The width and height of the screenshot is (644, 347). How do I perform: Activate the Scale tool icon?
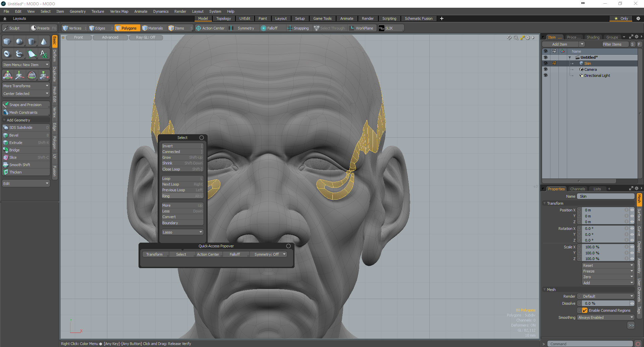[x=44, y=76]
